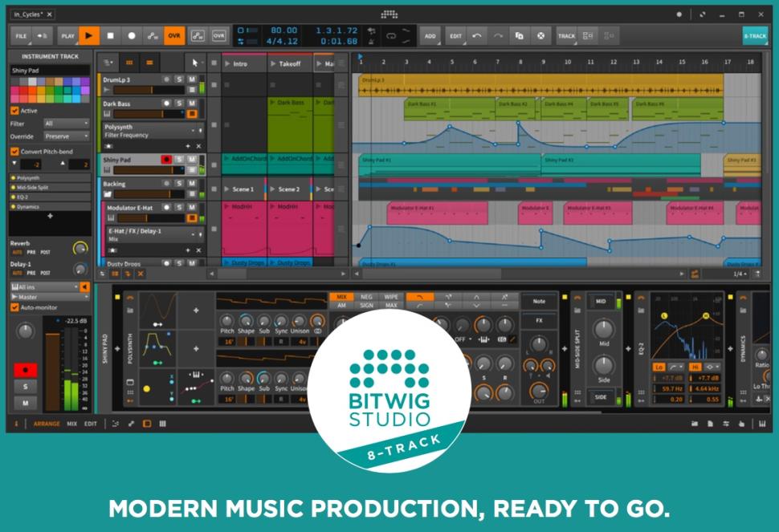Toggle the Auto-monitor checkbox
Viewport: 779px width, 532px height.
[14, 307]
